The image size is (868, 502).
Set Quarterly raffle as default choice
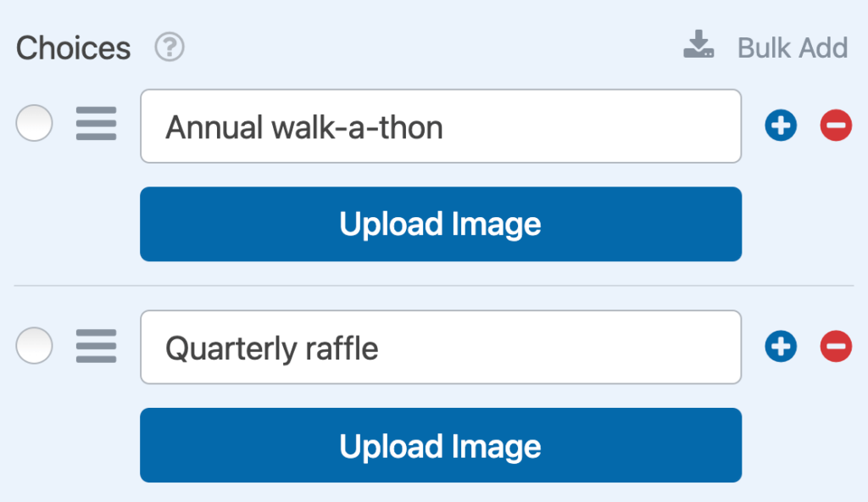click(x=34, y=345)
